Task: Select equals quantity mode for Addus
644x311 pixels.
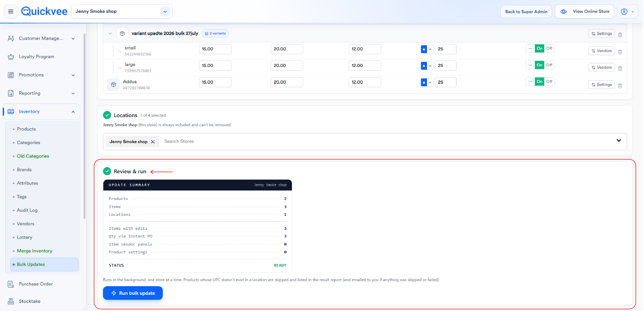Action: [x=430, y=82]
